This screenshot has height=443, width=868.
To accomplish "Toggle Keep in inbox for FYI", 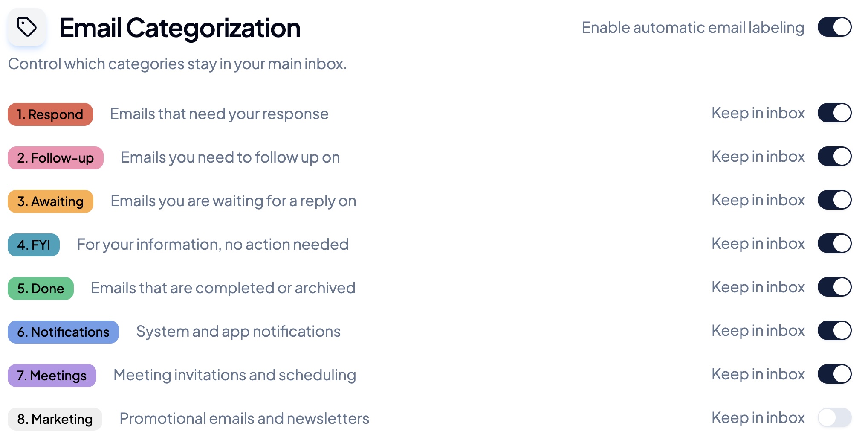I will coord(834,244).
